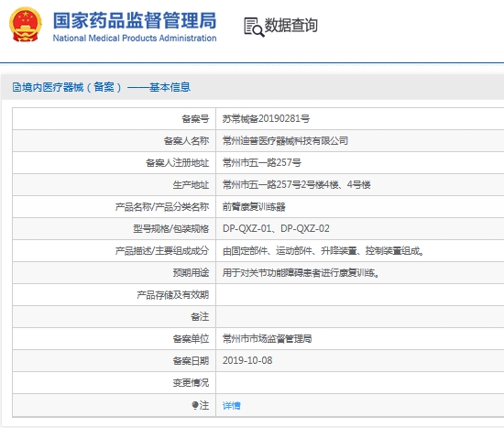Select 常州迪普医疗器械科技有限公司 company name

click(x=285, y=140)
